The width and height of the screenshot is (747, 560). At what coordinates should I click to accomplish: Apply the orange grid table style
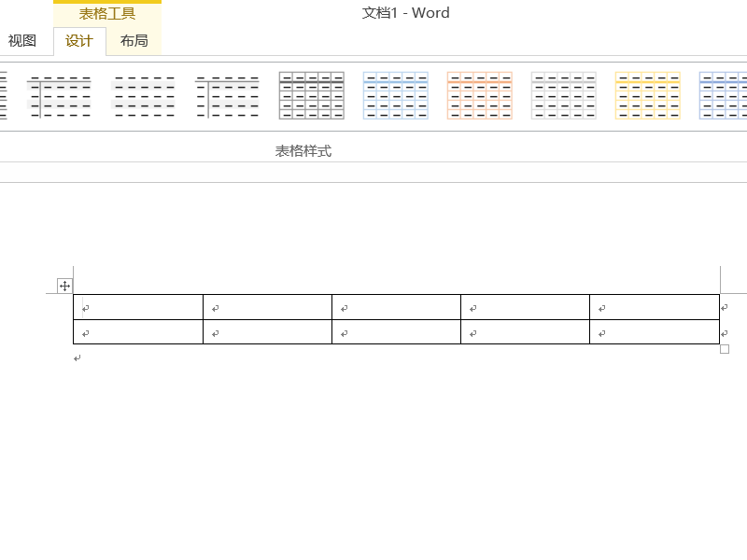point(480,95)
